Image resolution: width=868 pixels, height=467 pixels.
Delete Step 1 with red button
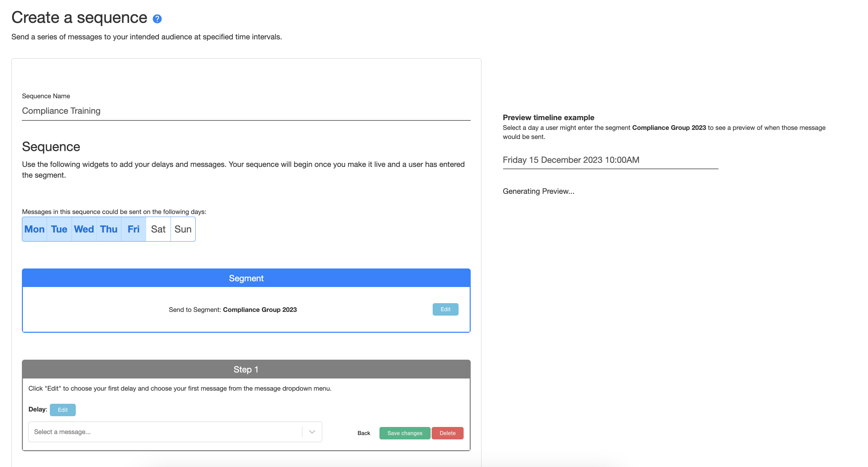click(x=447, y=433)
